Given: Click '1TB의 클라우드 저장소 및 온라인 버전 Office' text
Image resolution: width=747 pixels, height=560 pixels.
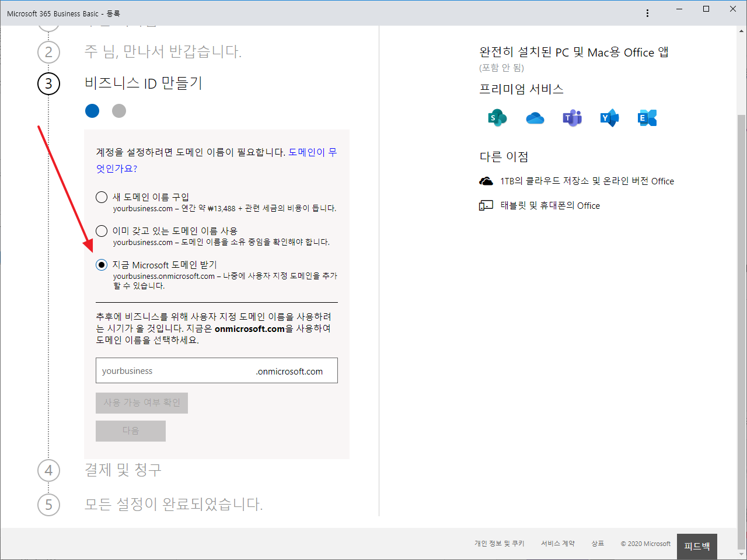Looking at the screenshot, I should [x=587, y=181].
